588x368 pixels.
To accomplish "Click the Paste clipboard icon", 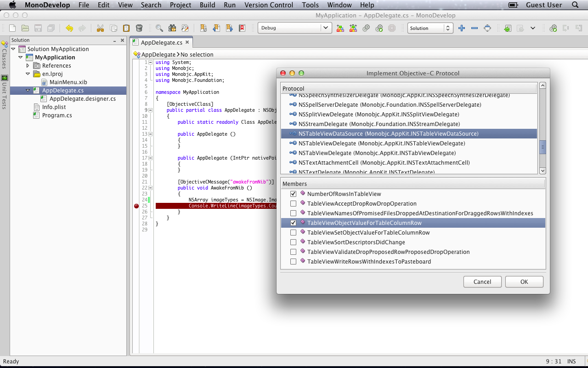I will click(x=126, y=28).
